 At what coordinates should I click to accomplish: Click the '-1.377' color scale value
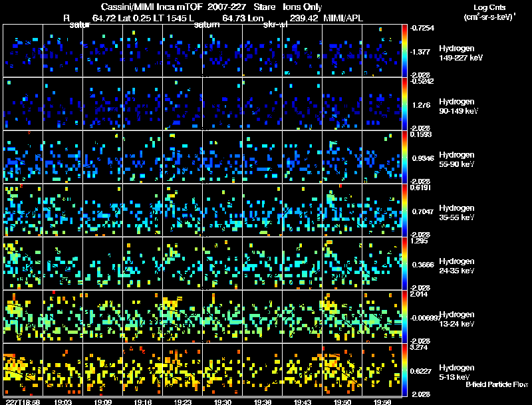pos(420,52)
